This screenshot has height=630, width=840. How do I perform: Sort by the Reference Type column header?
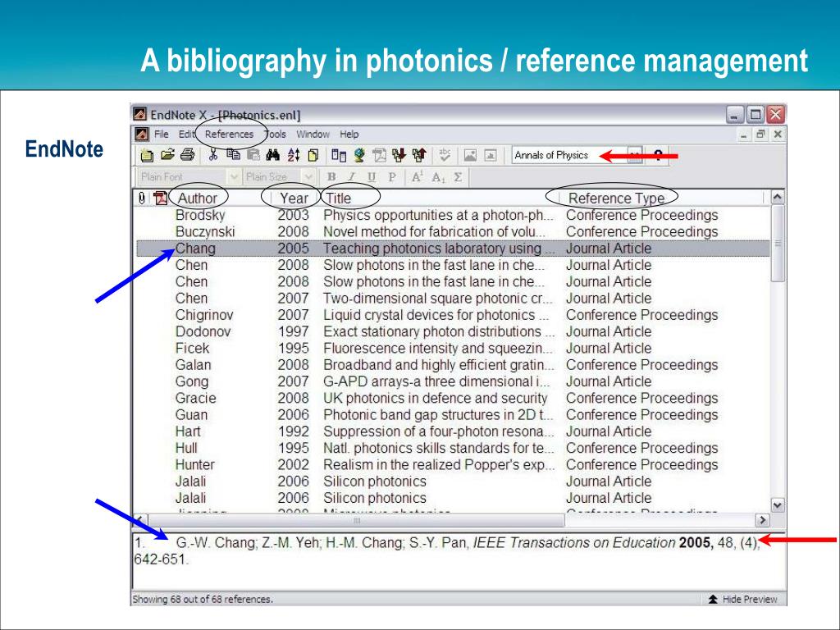coord(617,199)
